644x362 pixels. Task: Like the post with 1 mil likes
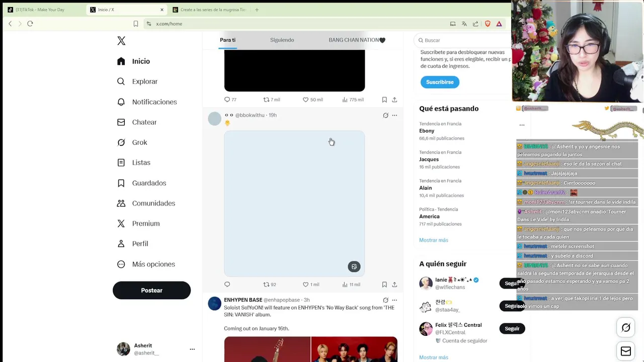(x=311, y=284)
